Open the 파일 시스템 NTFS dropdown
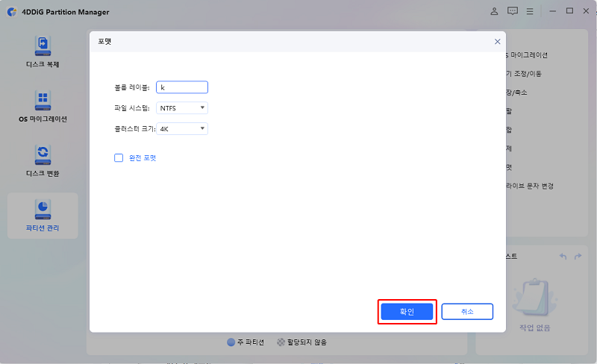The width and height of the screenshot is (597, 364). click(x=182, y=108)
